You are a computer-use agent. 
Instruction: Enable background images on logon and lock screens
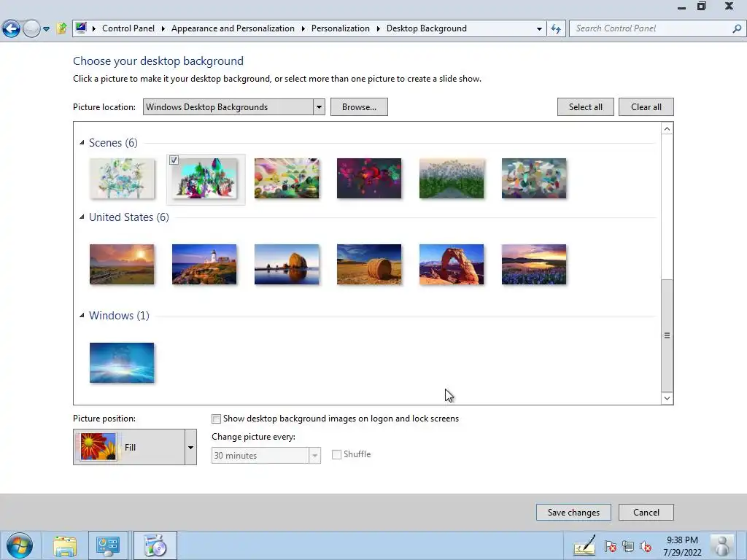216,419
